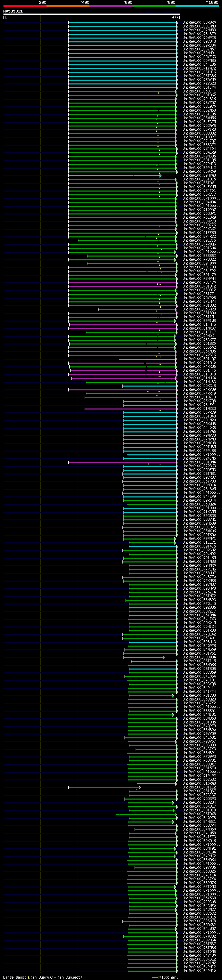Viewport: 222px width, 980px height.
Task: Select hit UniRef100_Q9VVQ6
Action: pyautogui.click(x=199, y=867)
